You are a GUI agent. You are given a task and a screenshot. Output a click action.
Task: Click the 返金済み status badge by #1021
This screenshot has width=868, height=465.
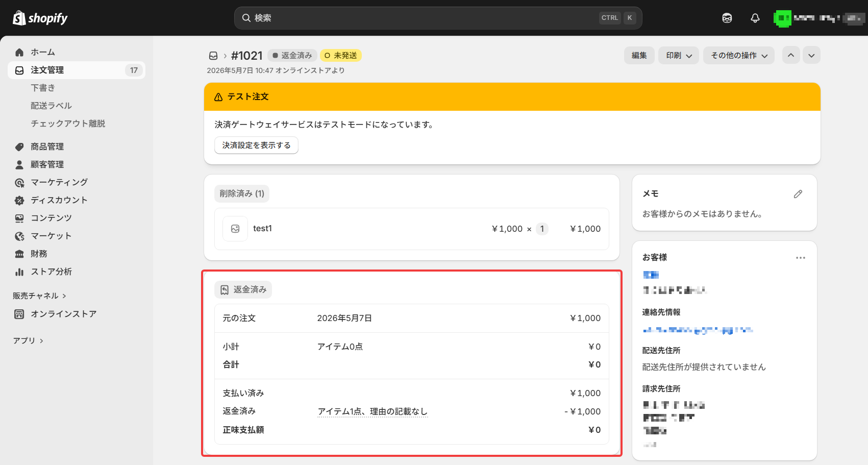(x=292, y=55)
